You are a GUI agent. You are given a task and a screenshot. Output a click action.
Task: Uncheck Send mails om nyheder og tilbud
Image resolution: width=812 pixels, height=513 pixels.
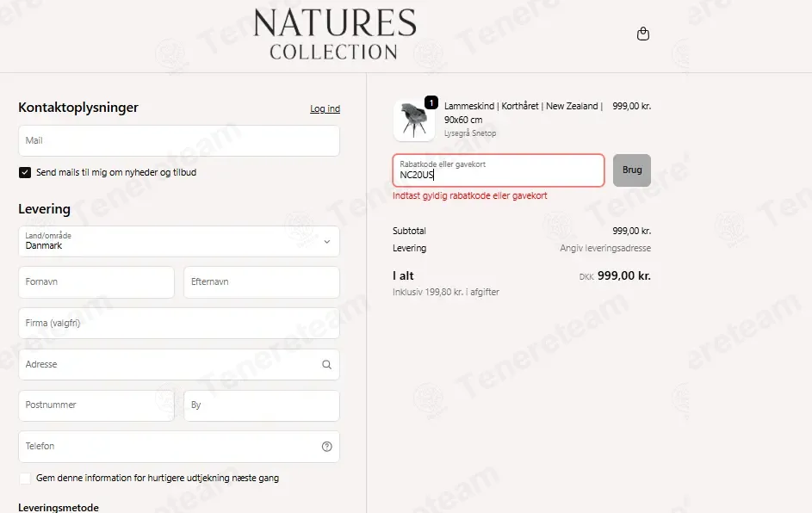(x=25, y=172)
